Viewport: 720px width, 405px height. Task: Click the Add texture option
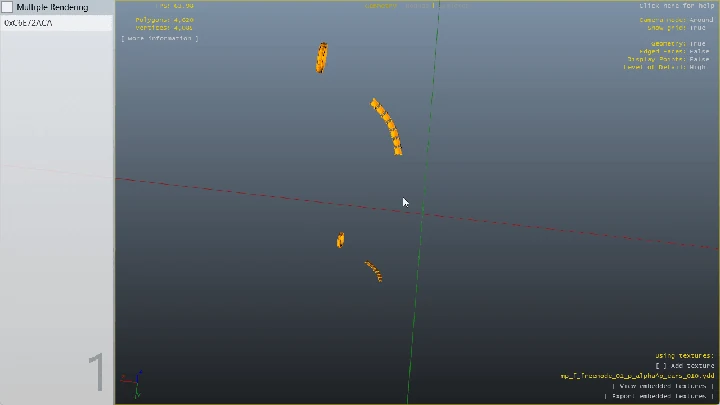(x=685, y=366)
